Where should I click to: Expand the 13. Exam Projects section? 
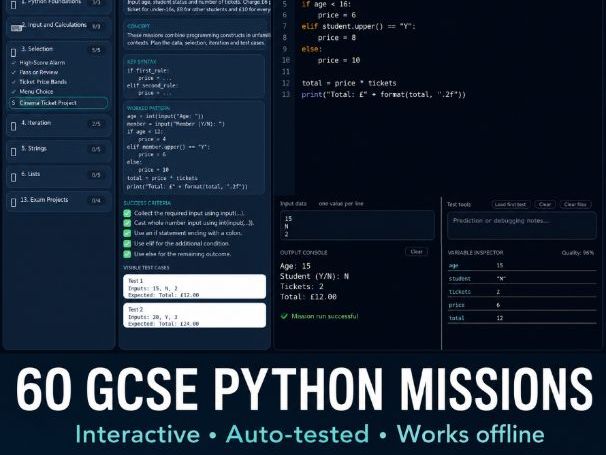59,202
